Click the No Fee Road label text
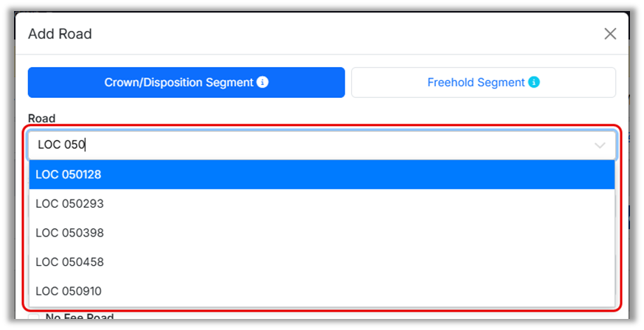Image resolution: width=644 pixels, height=330 pixels. point(80,318)
